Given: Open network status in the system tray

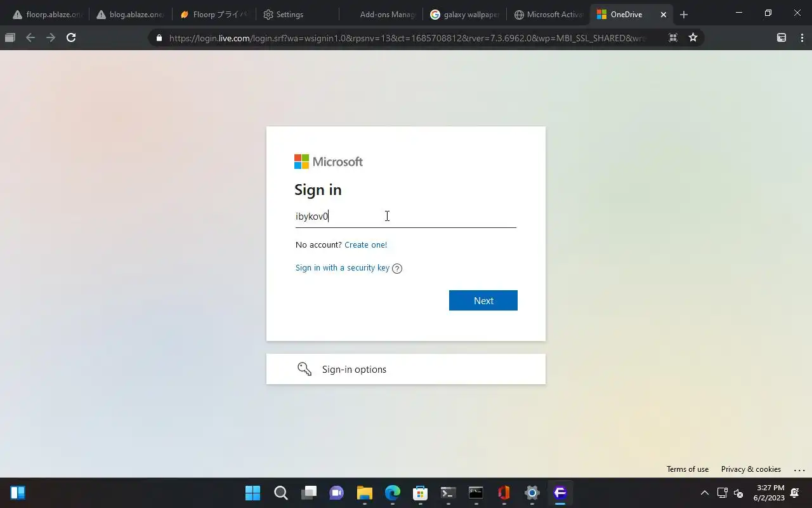Looking at the screenshot, I should (x=722, y=493).
